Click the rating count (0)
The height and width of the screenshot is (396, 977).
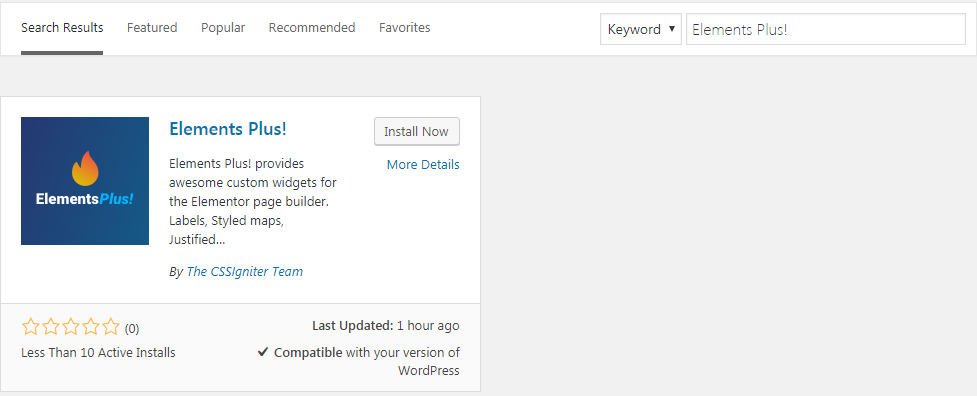tap(132, 328)
